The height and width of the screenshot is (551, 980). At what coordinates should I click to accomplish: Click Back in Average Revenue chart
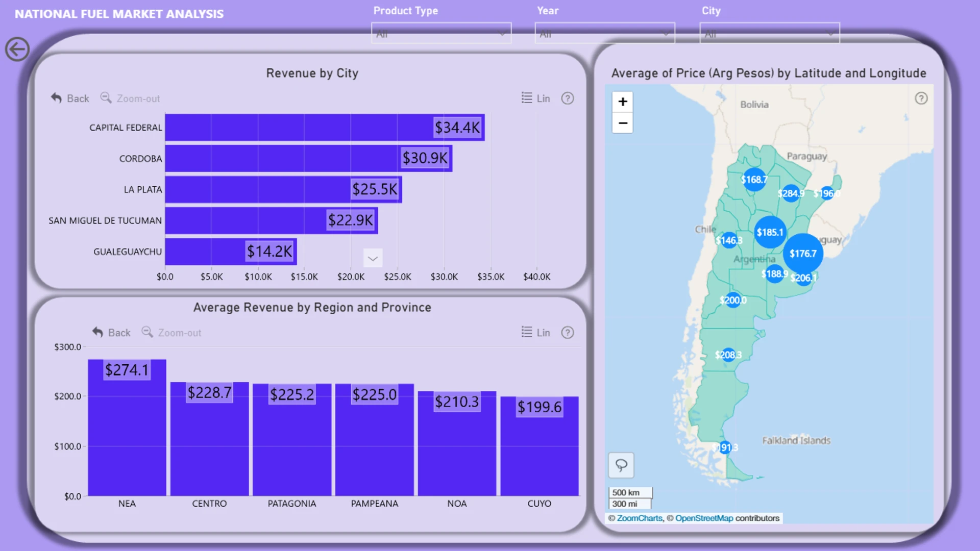(x=111, y=333)
